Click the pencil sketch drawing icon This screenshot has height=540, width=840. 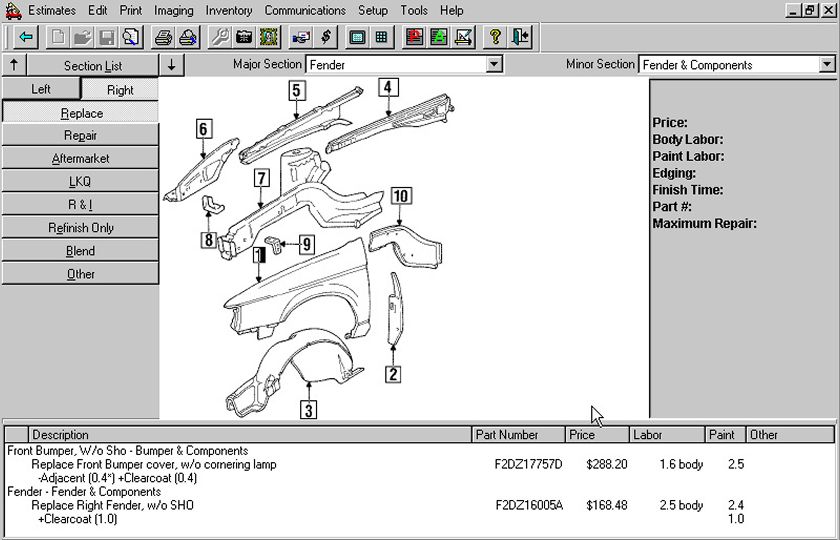pyautogui.click(x=463, y=37)
